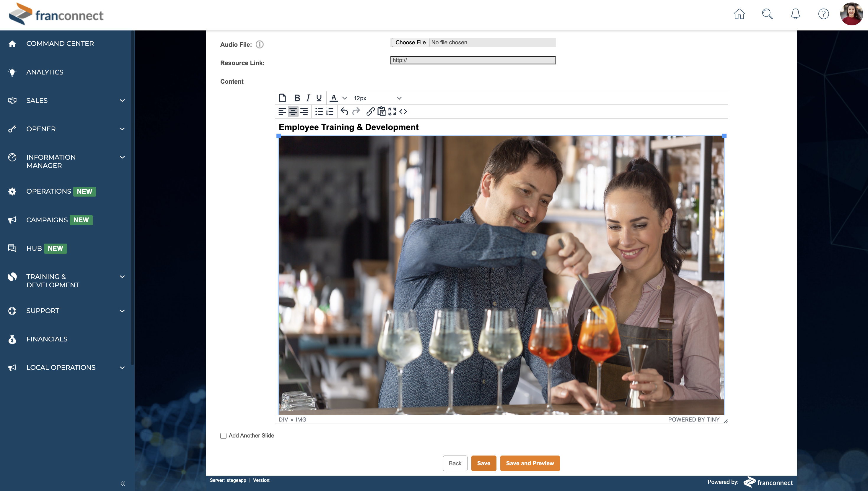The image size is (868, 491).
Task: Toggle bold formatting in editor toolbar
Action: pyautogui.click(x=297, y=98)
